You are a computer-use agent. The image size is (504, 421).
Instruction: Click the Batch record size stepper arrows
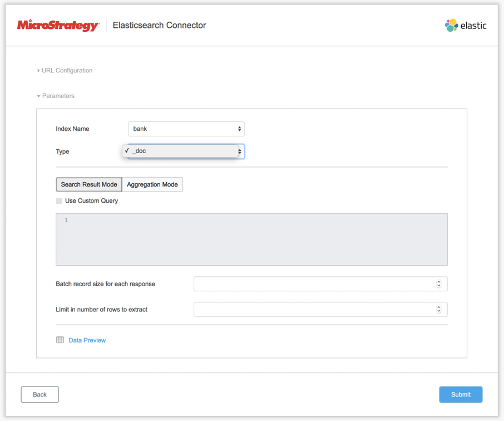439,284
